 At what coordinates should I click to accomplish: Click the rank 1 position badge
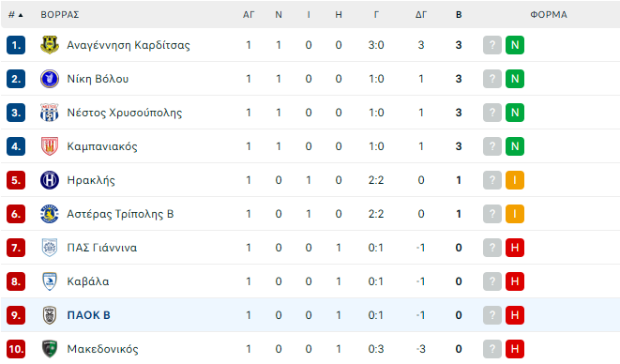point(16,45)
